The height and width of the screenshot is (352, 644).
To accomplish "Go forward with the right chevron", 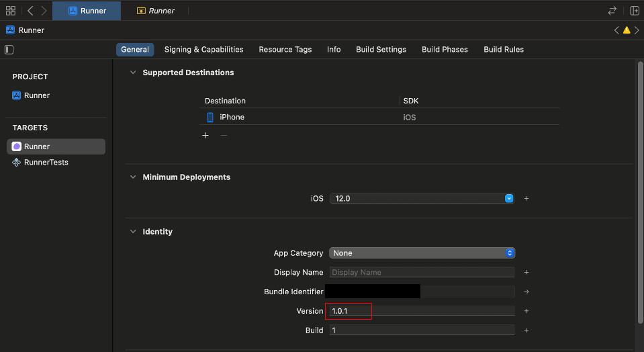I will tap(44, 11).
